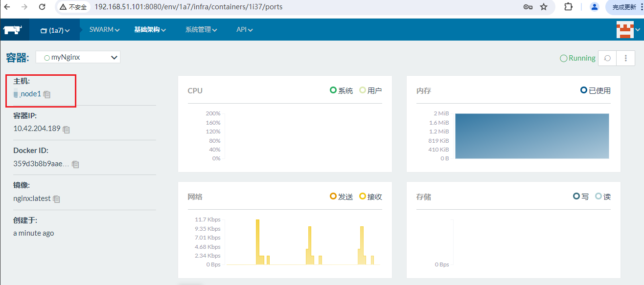644x285 pixels.
Task: Click the memory usage area chart
Action: click(532, 136)
